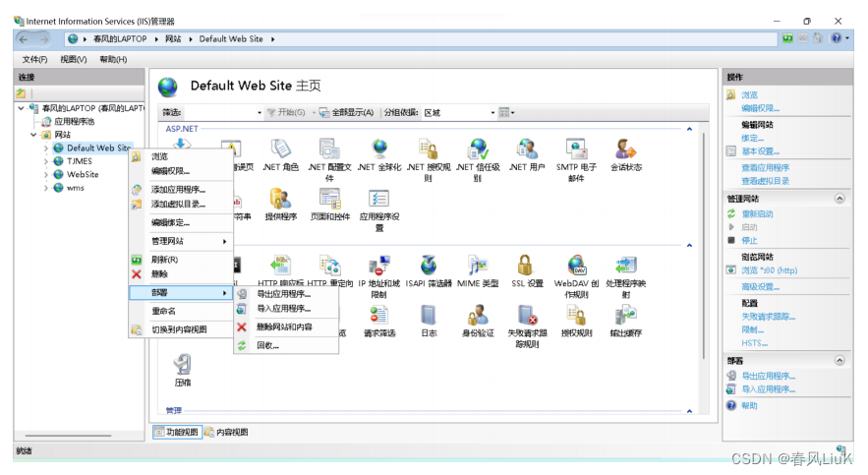Image resolution: width=868 pixels, height=475 pixels.
Task: Open the 帮助(H) menu
Action: point(113,59)
